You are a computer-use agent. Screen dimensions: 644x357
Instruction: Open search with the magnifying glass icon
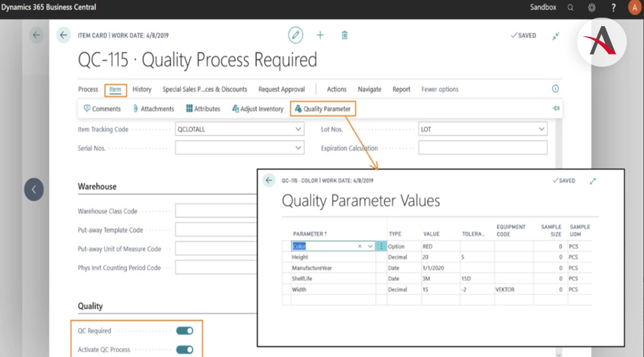coord(570,7)
